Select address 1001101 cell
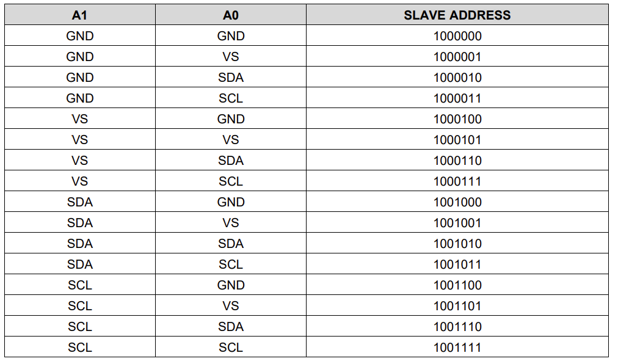 pyautogui.click(x=457, y=306)
